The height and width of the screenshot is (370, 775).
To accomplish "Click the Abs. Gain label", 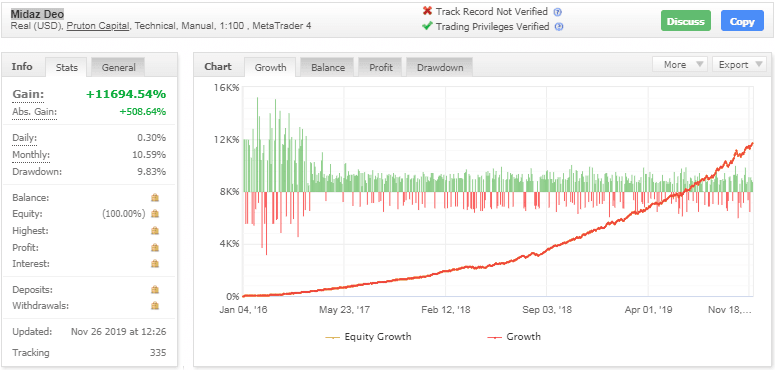I will point(35,112).
